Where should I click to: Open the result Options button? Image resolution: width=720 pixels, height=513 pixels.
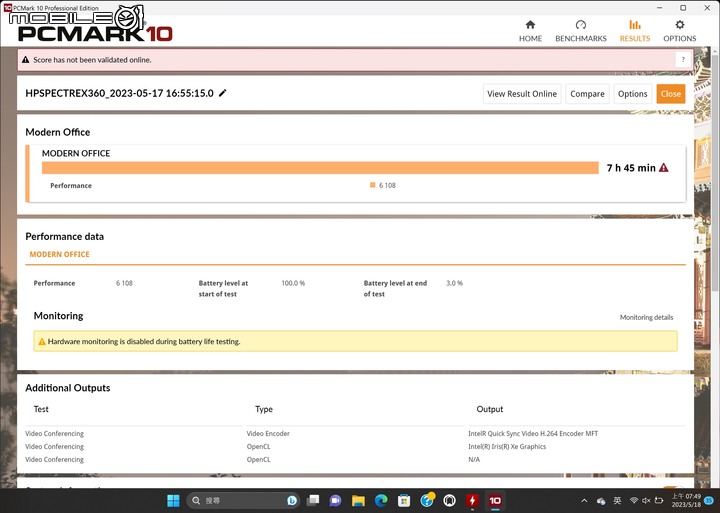tap(632, 94)
